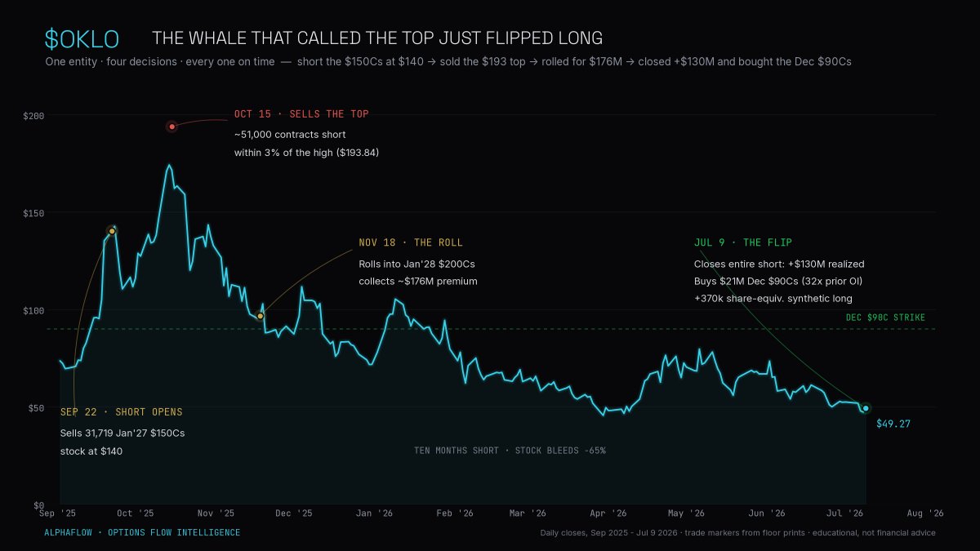The width and height of the screenshot is (980, 551).
Task: Click 'Buys $21M Dec $90Cs (32x prior OI)' text
Action: pos(778,282)
